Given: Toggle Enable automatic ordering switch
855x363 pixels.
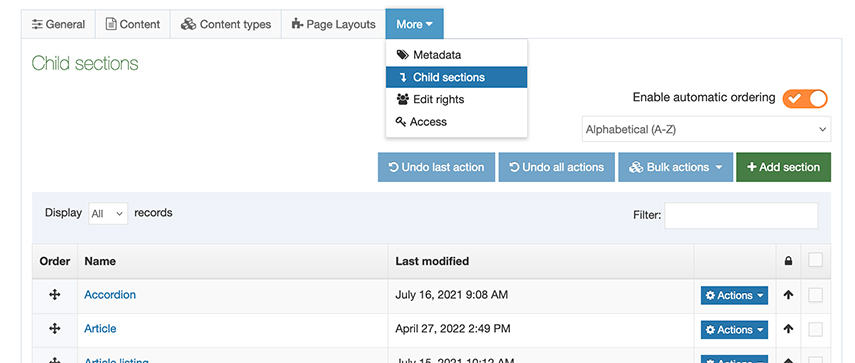Looking at the screenshot, I should 805,99.
